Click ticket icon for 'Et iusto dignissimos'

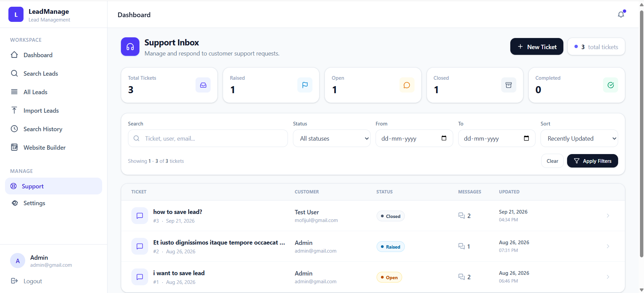click(x=140, y=246)
